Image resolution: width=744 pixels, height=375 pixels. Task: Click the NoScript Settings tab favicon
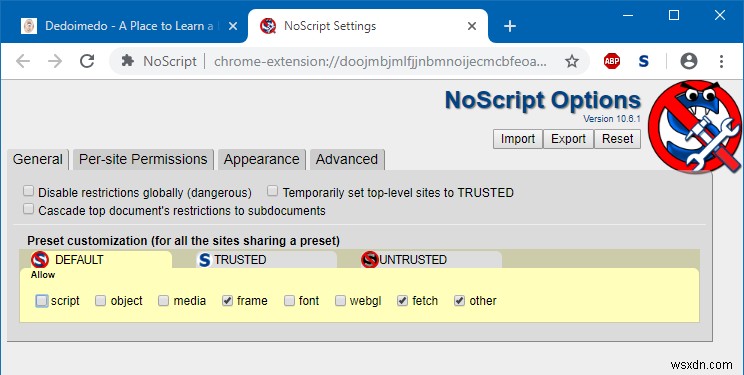[x=268, y=26]
